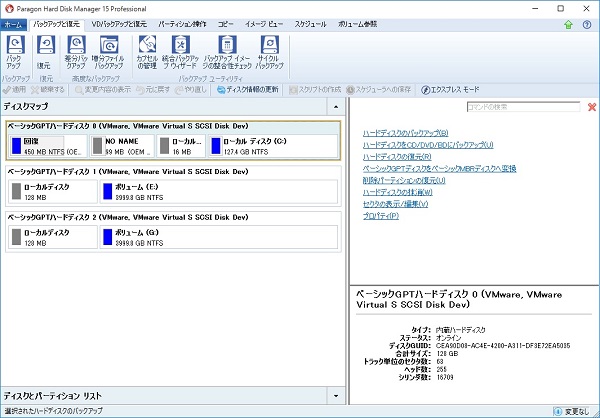Select 16 MB ローカル partition on disk 0
Image resolution: width=600 pixels, height=418 pixels.
click(x=181, y=146)
